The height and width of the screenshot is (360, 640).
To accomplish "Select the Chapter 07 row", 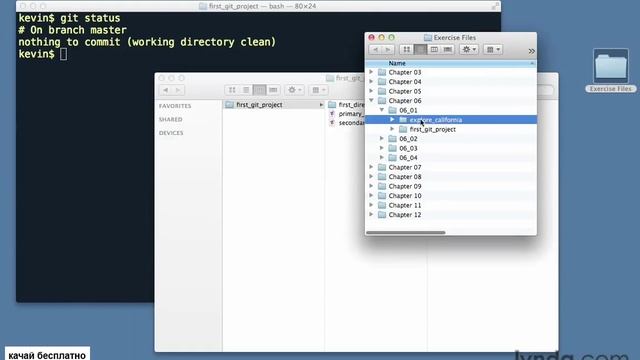I will (x=451, y=167).
